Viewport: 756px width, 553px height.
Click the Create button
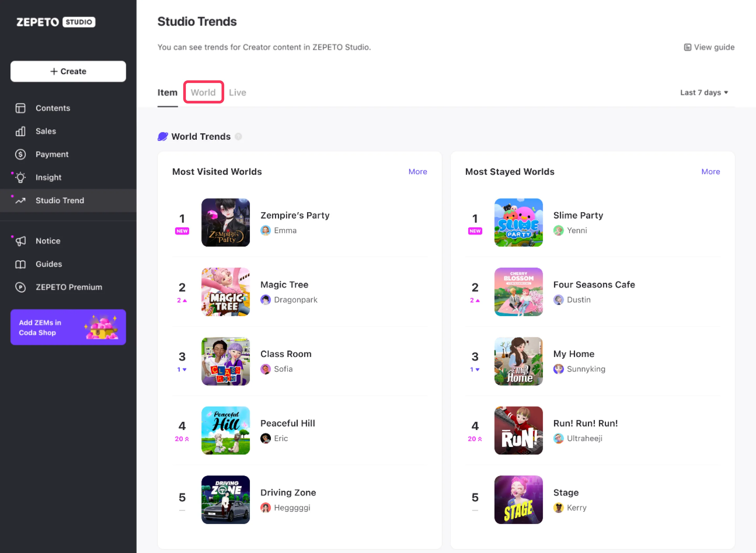pos(68,71)
